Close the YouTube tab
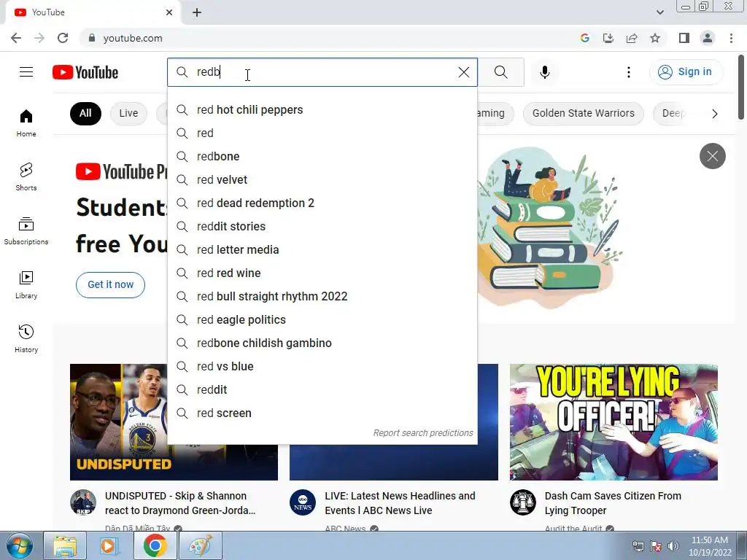This screenshot has height=560, width=747. (x=169, y=12)
